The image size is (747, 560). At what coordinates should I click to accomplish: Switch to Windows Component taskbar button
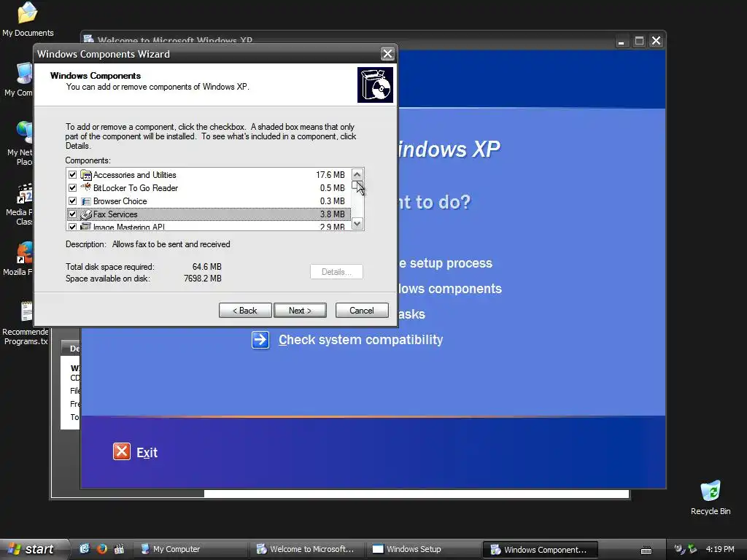(541, 550)
